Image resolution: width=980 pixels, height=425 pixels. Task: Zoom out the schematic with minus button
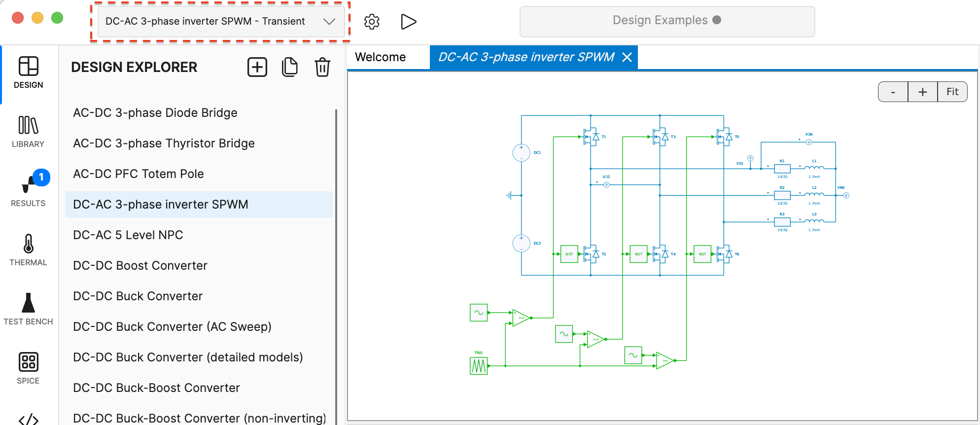893,92
